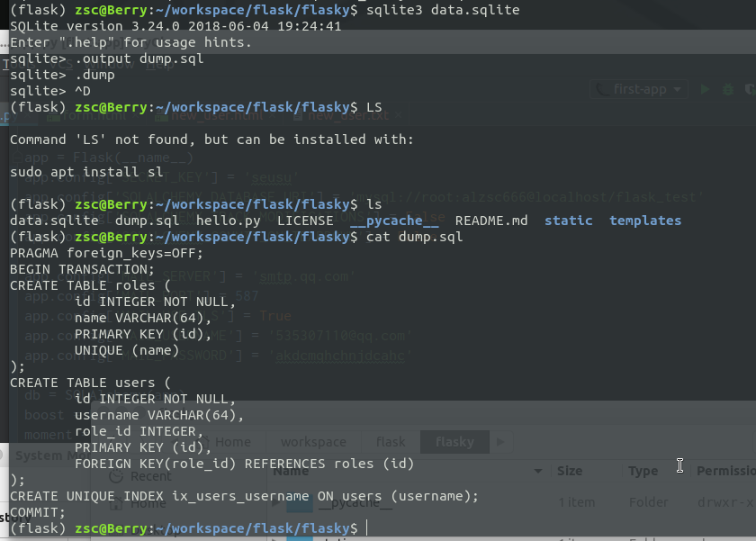This screenshot has height=541, width=756.
Task: Switch to the flask breadcrumb tab
Action: point(391,442)
